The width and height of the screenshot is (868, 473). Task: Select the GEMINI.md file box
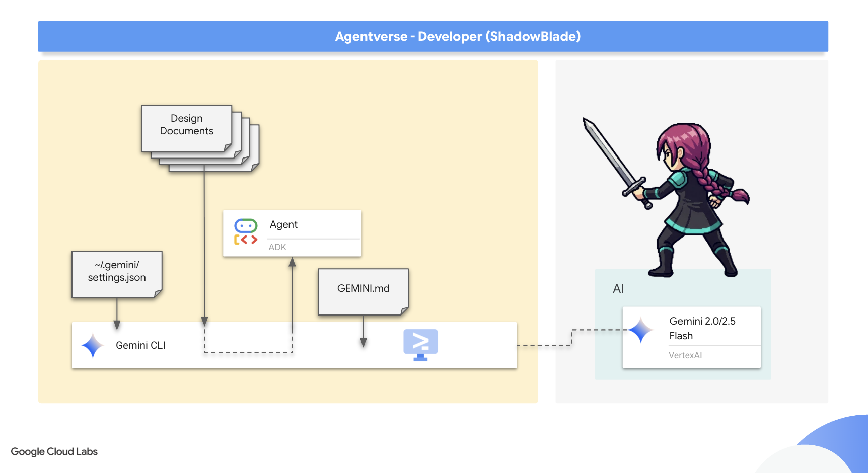pyautogui.click(x=363, y=290)
